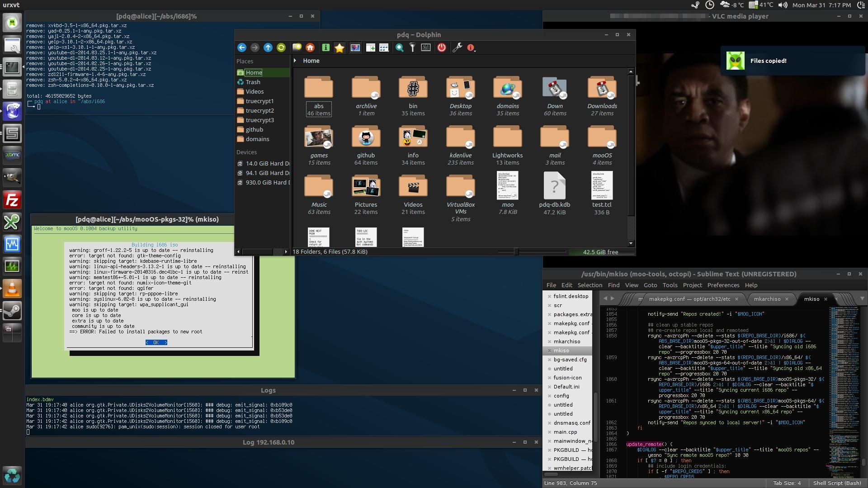Click the teal magnifier search icon in Dolphin

click(x=400, y=47)
